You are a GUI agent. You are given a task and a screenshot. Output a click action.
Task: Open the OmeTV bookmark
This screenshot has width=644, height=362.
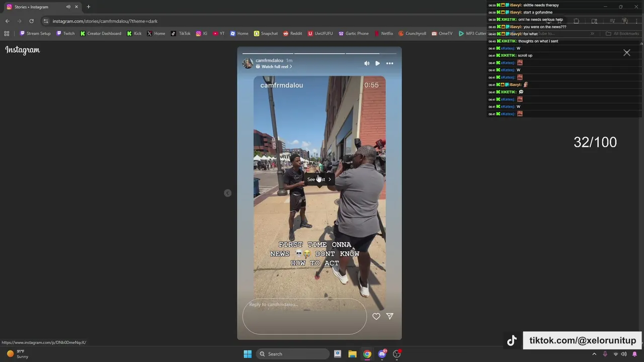coord(442,34)
